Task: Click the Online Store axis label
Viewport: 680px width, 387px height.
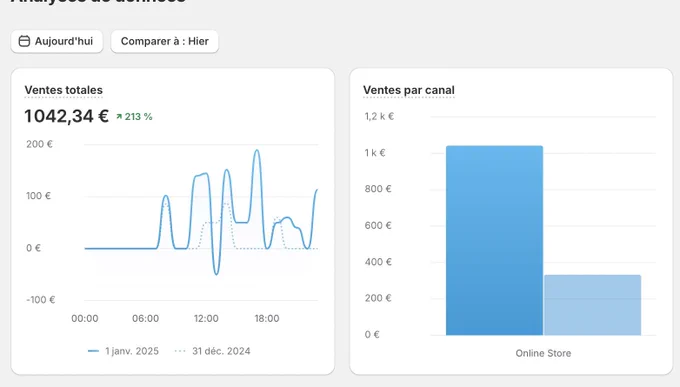Action: 543,353
